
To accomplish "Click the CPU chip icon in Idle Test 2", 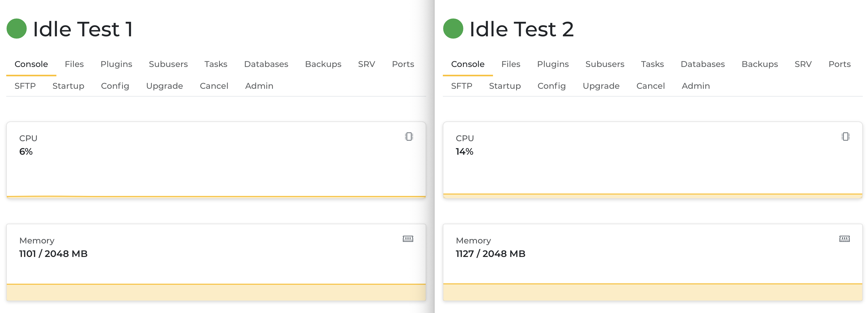I will (845, 137).
